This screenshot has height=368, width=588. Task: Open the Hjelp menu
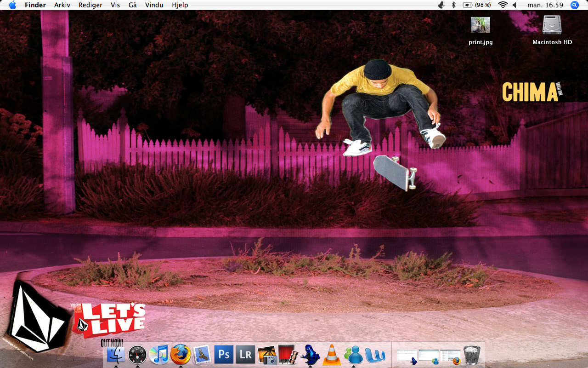point(180,5)
